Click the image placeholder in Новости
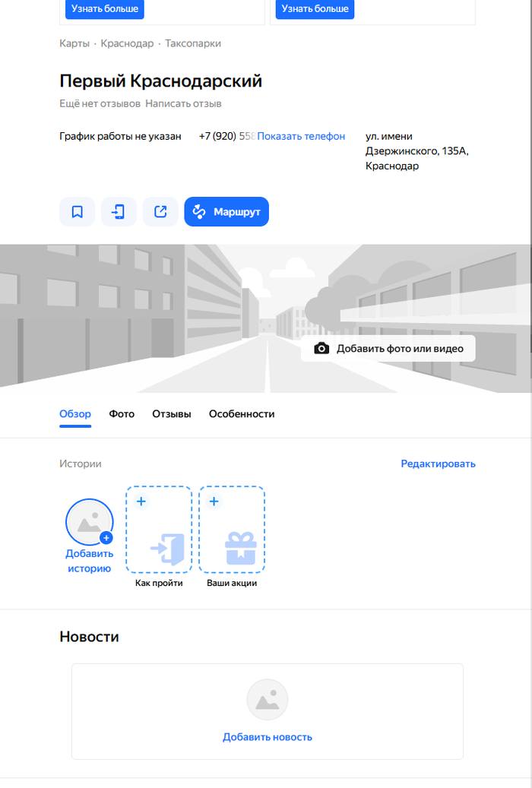The image size is (532, 788). click(x=268, y=700)
